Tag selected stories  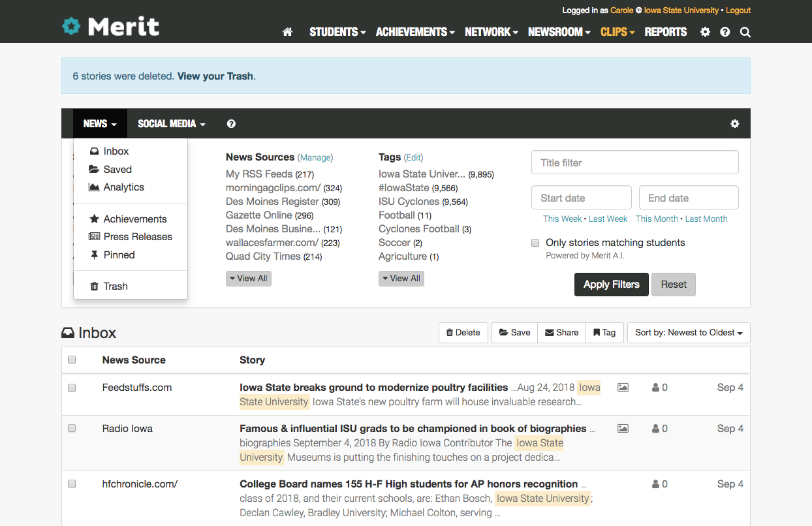[604, 333]
